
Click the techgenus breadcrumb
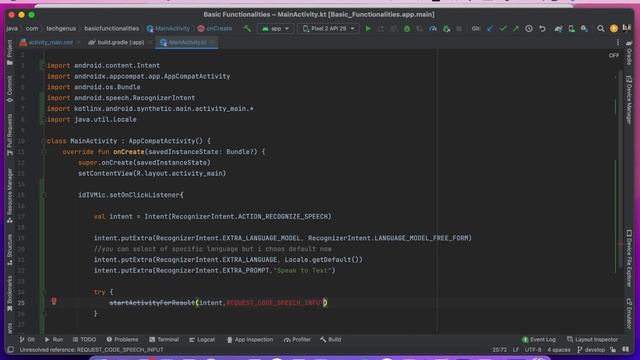[61, 29]
